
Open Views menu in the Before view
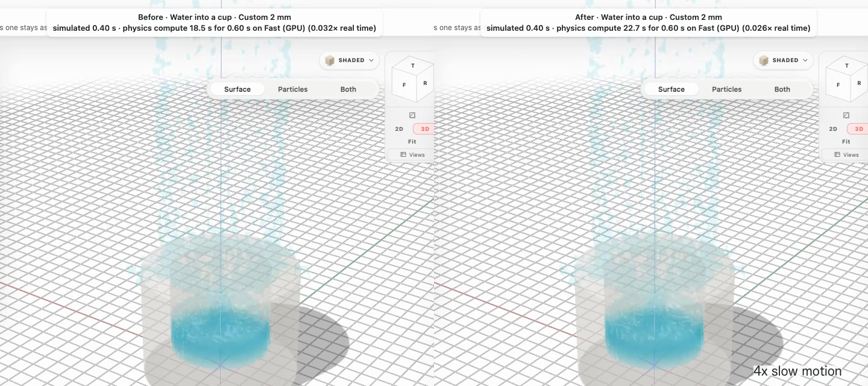point(410,155)
